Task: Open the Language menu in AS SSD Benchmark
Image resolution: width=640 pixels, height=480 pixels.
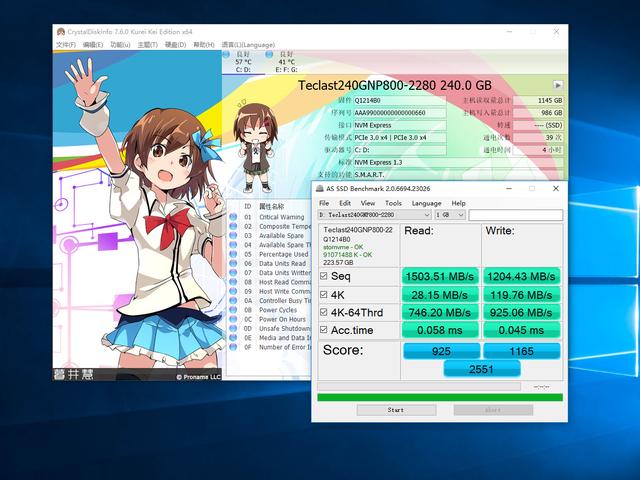Action: pyautogui.click(x=426, y=203)
